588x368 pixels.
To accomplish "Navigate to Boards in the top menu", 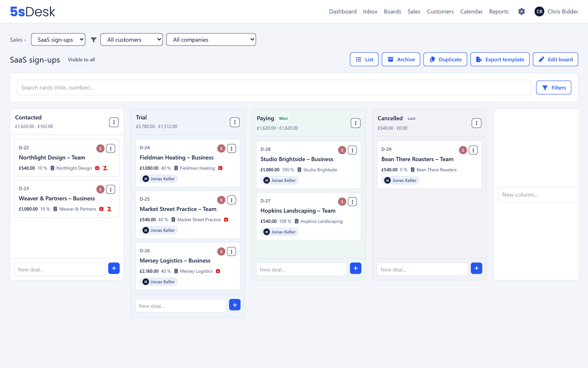I will [392, 11].
